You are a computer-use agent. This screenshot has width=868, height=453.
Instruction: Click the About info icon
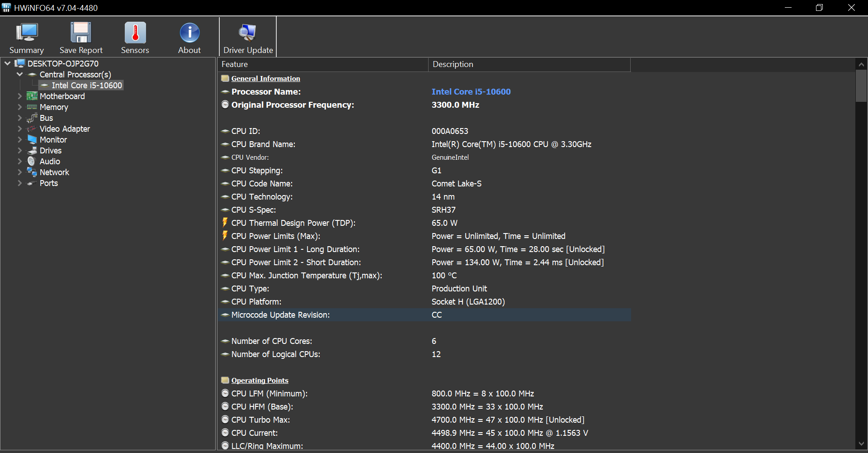pos(189,33)
